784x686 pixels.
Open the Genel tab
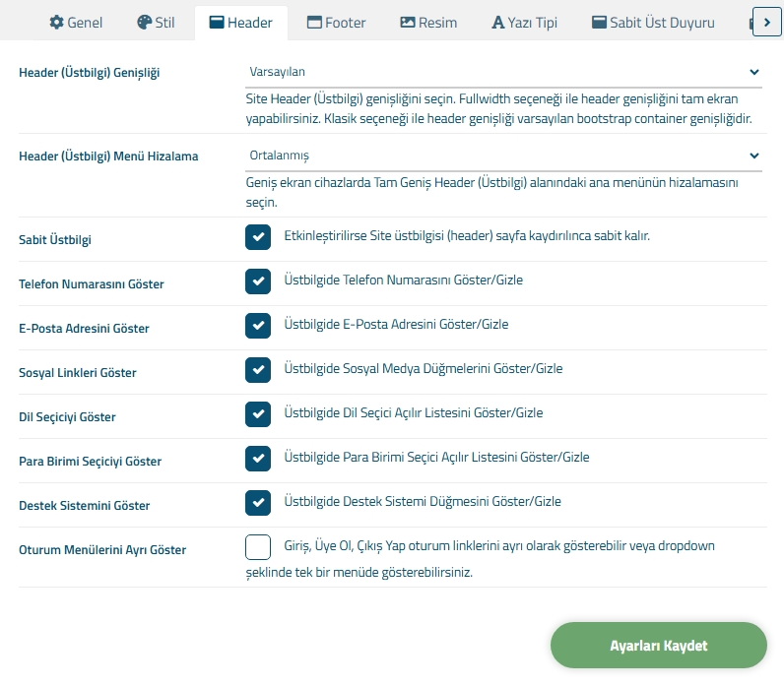[76, 23]
